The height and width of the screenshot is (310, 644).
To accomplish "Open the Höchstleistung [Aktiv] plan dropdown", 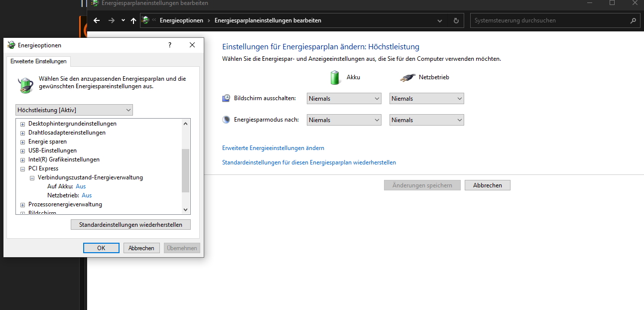I will 74,110.
